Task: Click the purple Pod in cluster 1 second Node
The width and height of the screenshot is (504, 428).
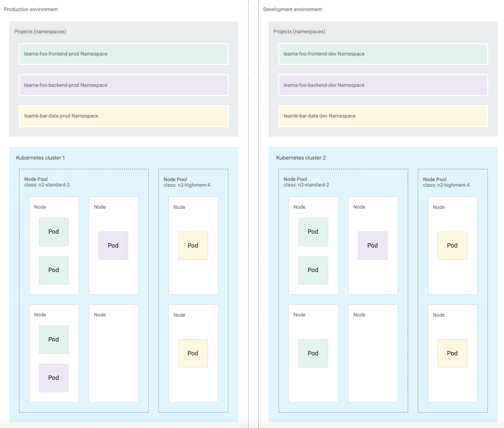Action: (113, 245)
